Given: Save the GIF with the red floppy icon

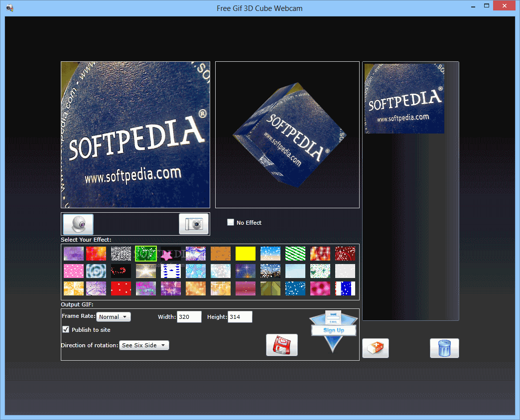Looking at the screenshot, I should (281, 345).
